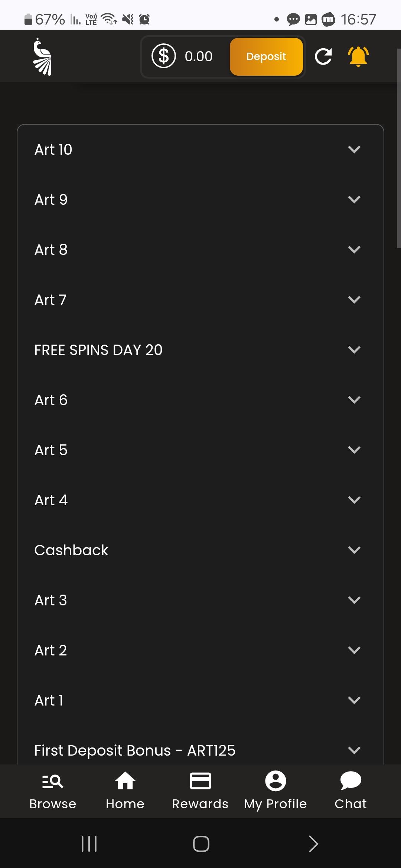Open the notifications bell
This screenshot has width=401, height=868.
click(x=358, y=56)
